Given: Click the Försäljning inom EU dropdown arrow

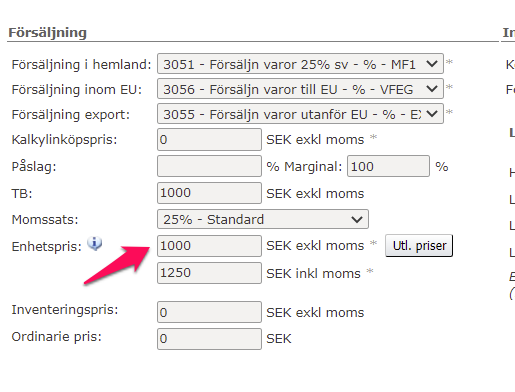Looking at the screenshot, I should click(x=432, y=88).
